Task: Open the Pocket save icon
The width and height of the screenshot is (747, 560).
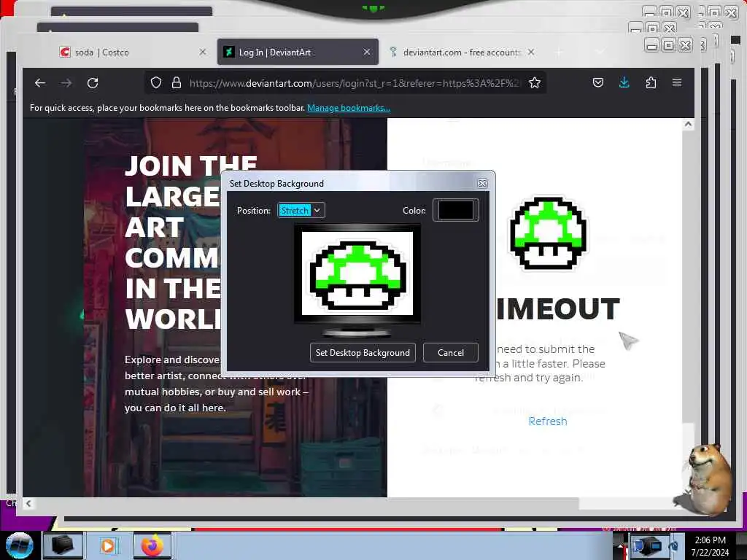Action: 598,83
